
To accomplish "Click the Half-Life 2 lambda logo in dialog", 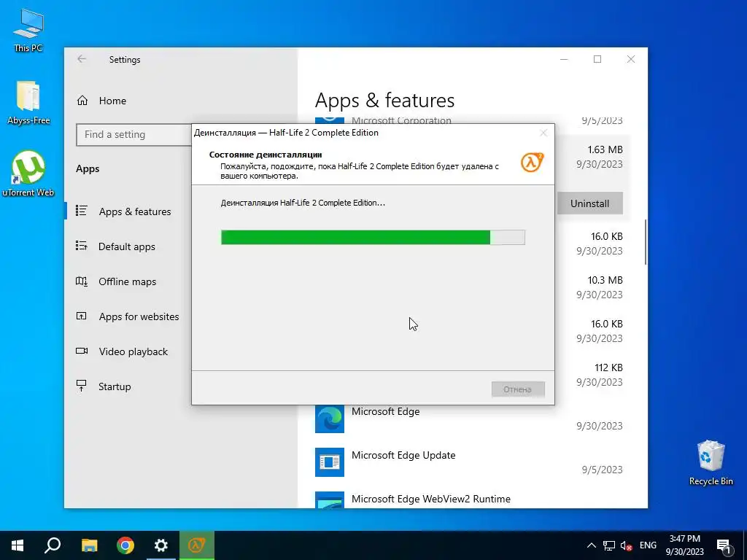I will (532, 162).
